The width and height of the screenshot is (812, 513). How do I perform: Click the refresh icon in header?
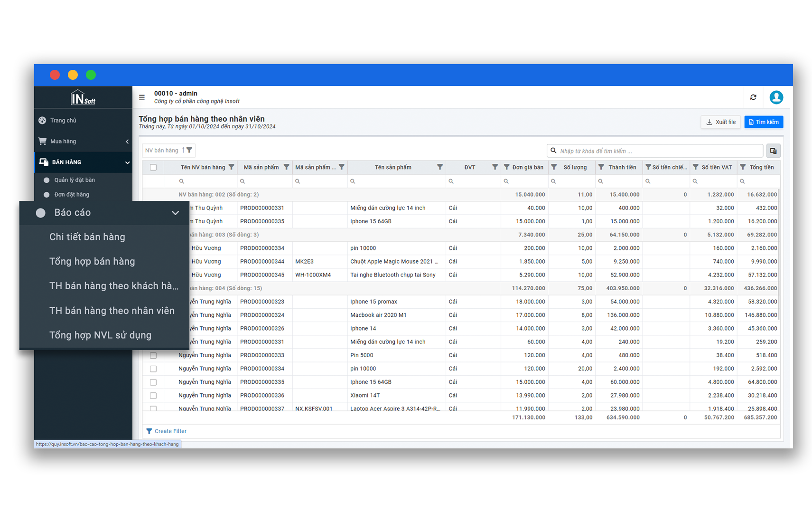753,97
